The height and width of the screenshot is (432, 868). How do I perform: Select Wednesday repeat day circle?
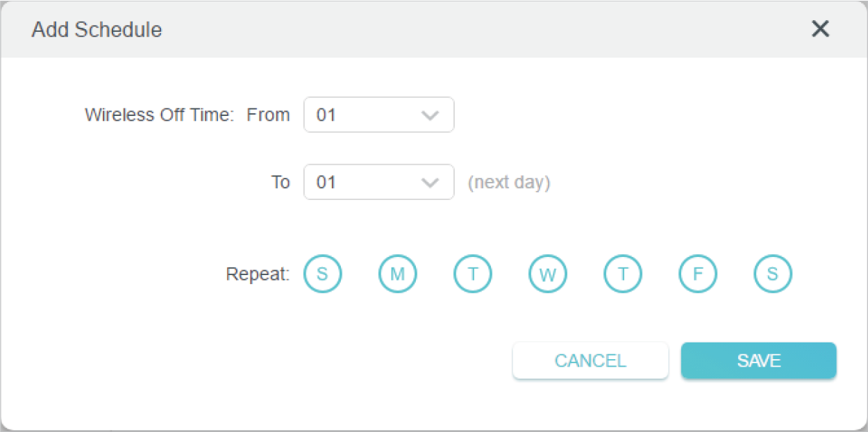coord(547,274)
